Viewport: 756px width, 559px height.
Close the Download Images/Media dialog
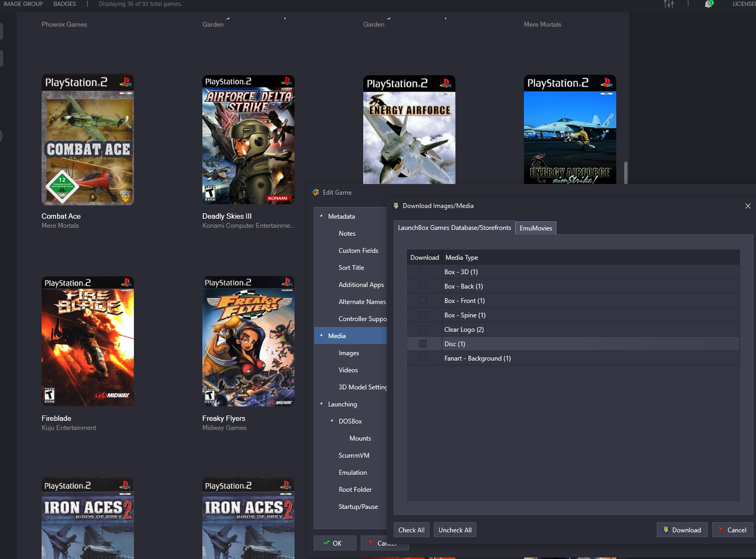[x=748, y=206]
